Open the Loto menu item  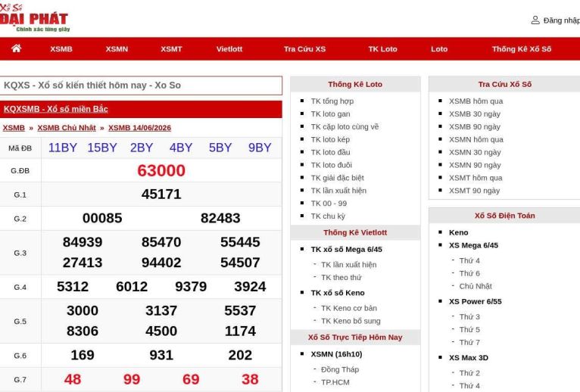(439, 49)
